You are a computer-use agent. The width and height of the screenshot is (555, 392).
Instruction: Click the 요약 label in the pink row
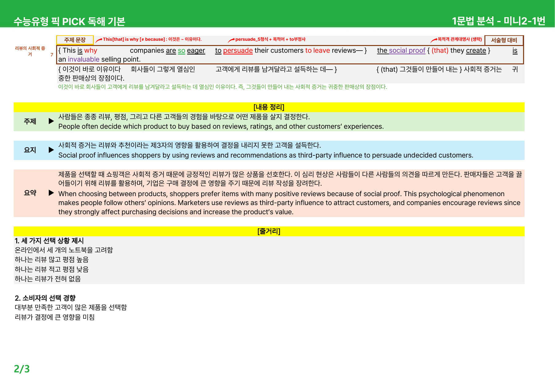[30, 193]
